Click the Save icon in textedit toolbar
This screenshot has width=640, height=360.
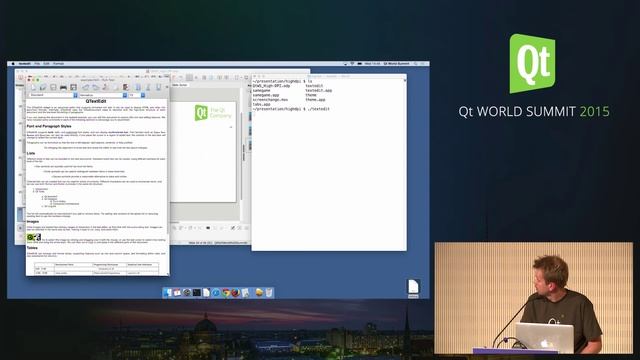[53, 87]
